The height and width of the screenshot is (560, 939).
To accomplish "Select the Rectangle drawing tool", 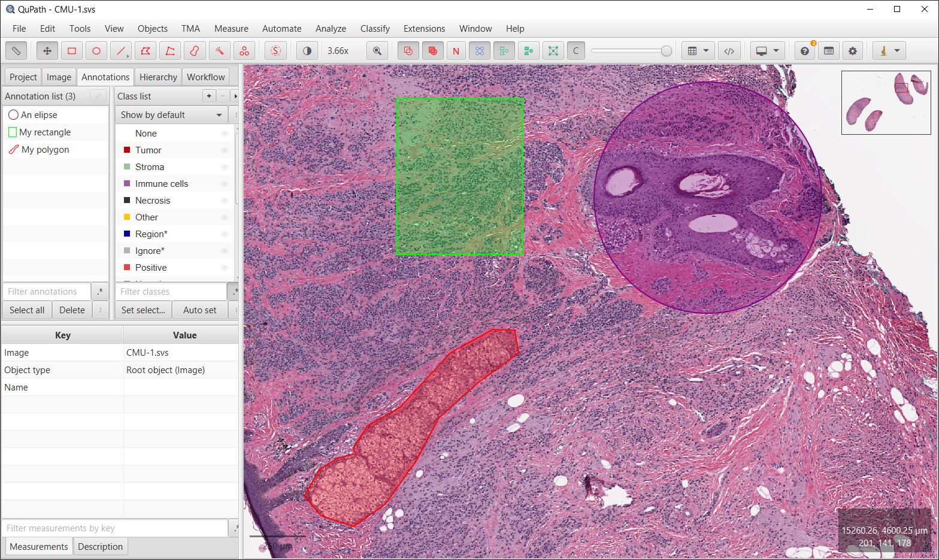I will pos(72,51).
